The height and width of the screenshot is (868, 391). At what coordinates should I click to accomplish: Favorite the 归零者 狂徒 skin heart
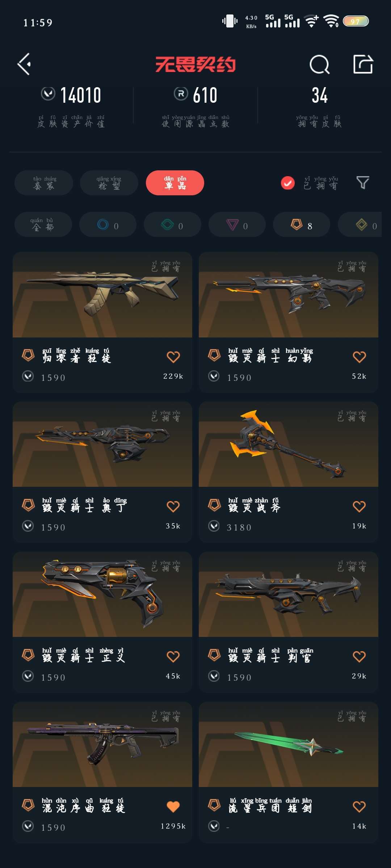coord(173,357)
